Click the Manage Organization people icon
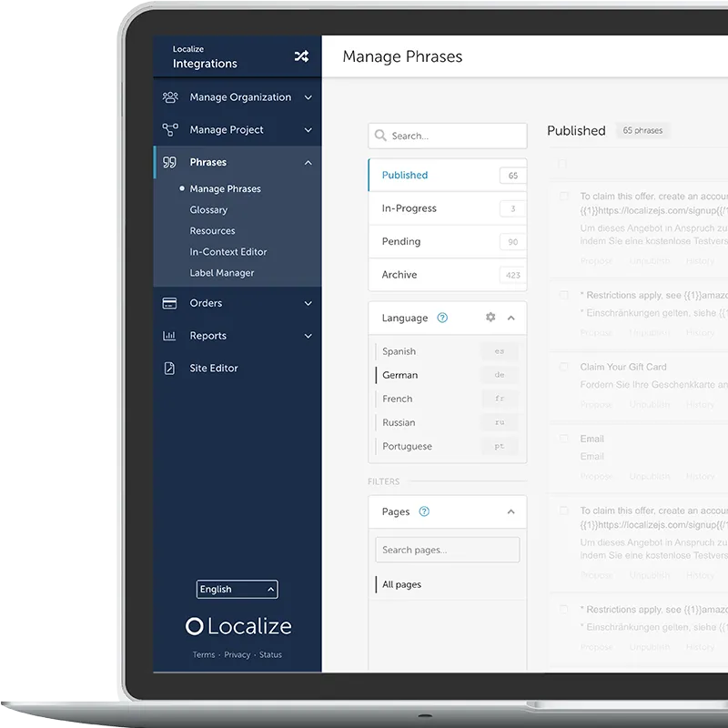The image size is (728, 728). pyautogui.click(x=168, y=96)
